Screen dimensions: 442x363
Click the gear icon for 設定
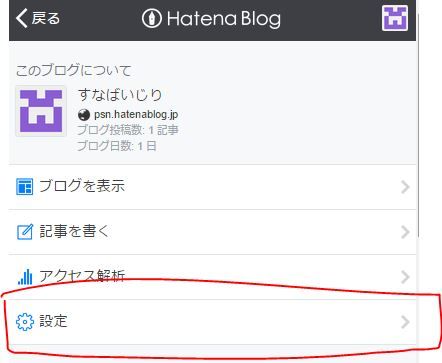click(25, 322)
